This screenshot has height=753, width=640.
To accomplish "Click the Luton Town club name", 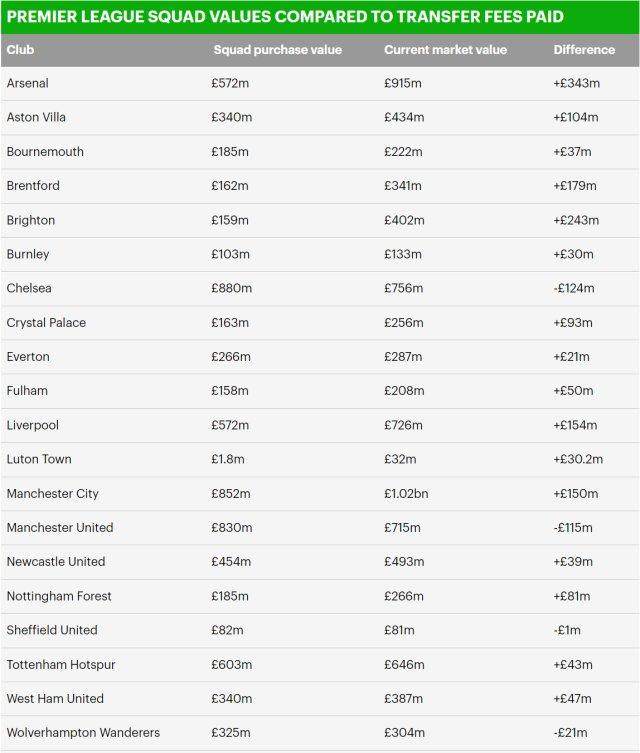I will pyautogui.click(x=39, y=459).
